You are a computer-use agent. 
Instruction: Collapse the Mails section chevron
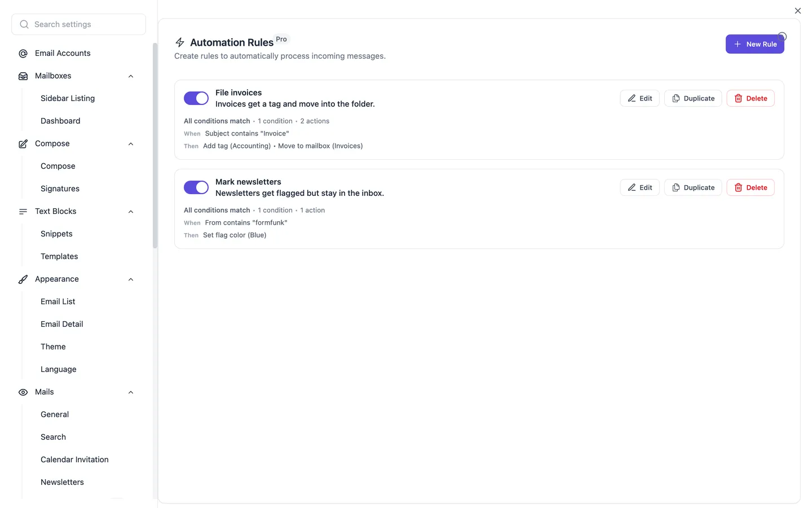[131, 392]
